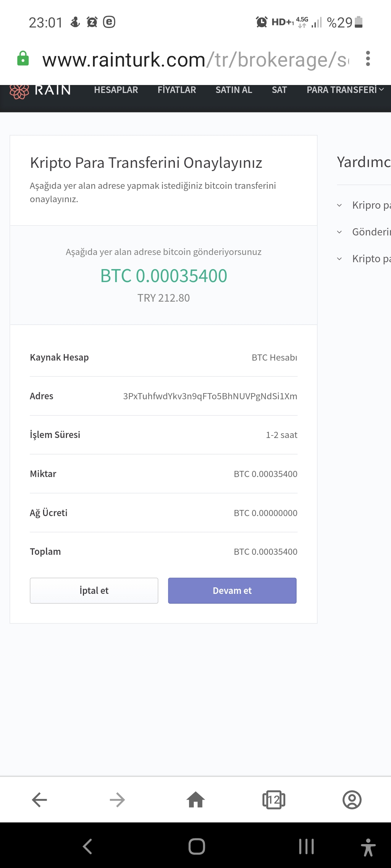Tap the Rain logo in header
Screen dimensions: 391x868
pyautogui.click(x=40, y=90)
